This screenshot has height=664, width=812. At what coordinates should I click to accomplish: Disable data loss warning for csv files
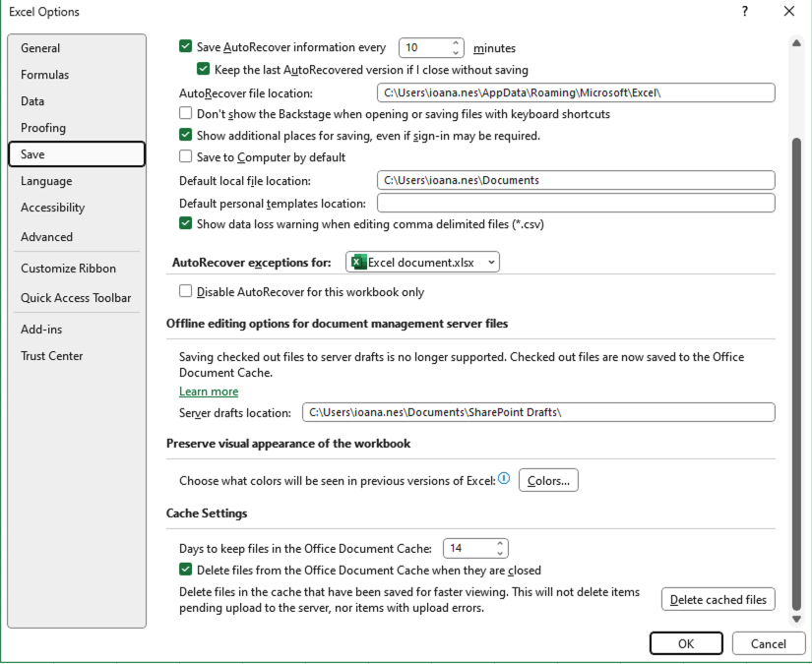click(184, 223)
